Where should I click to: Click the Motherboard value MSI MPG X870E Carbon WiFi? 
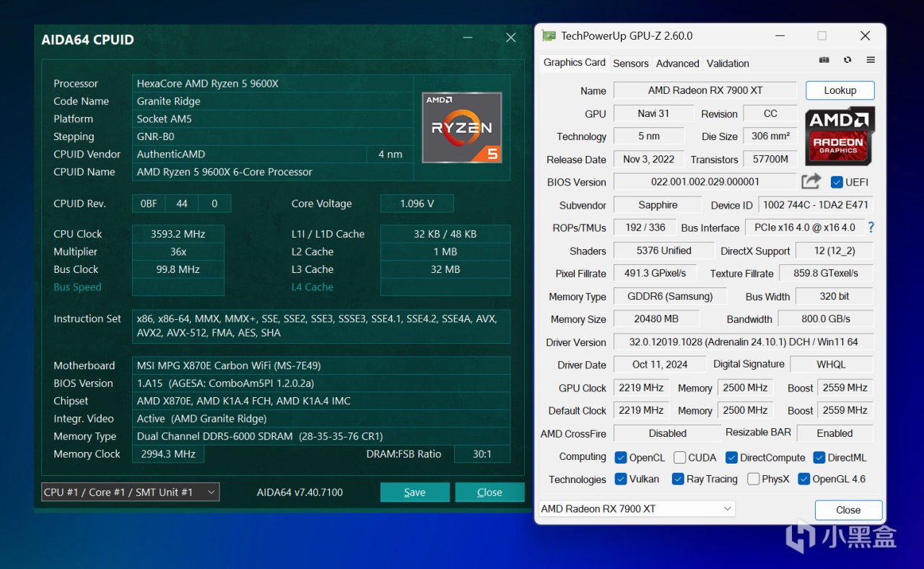click(321, 365)
